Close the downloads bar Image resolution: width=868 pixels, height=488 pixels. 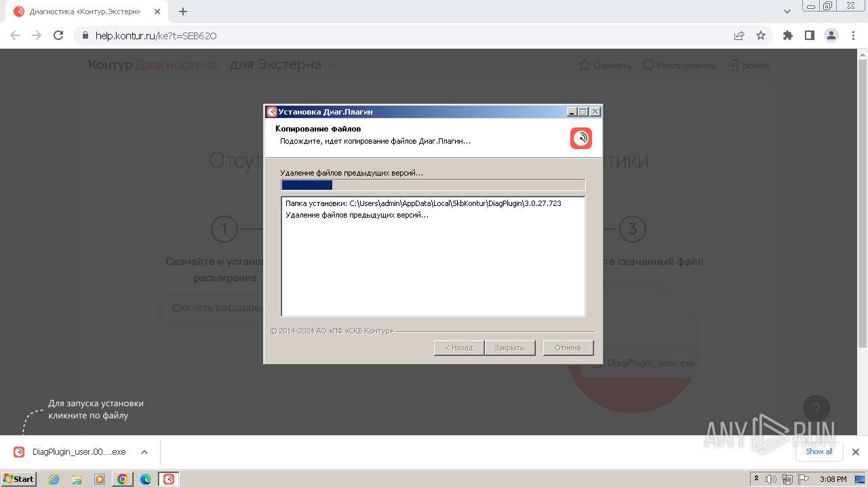(855, 452)
